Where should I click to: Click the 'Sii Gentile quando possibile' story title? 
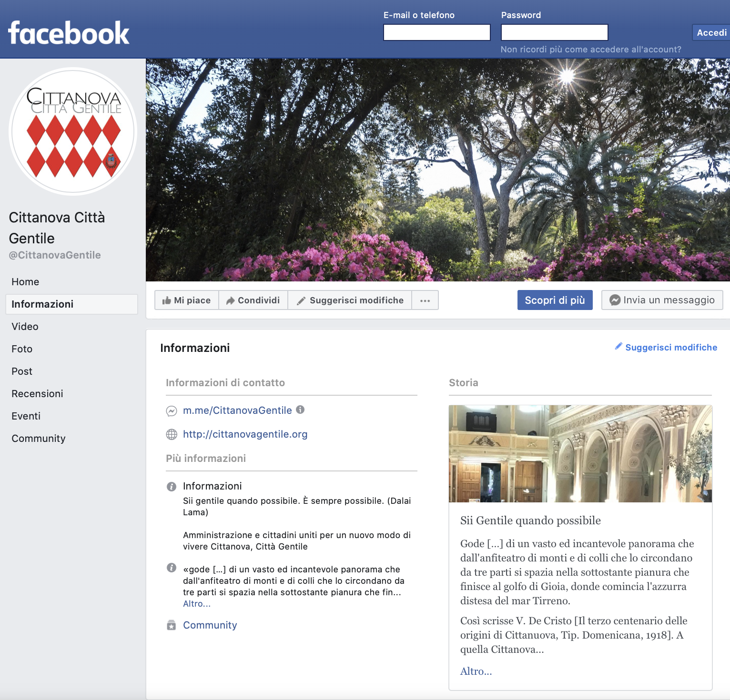pos(530,520)
